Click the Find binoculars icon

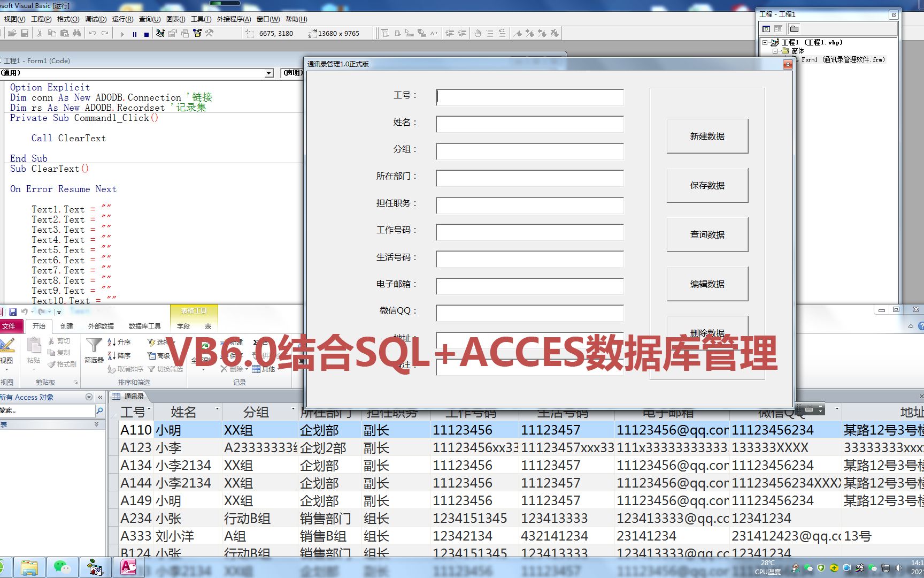pos(77,33)
